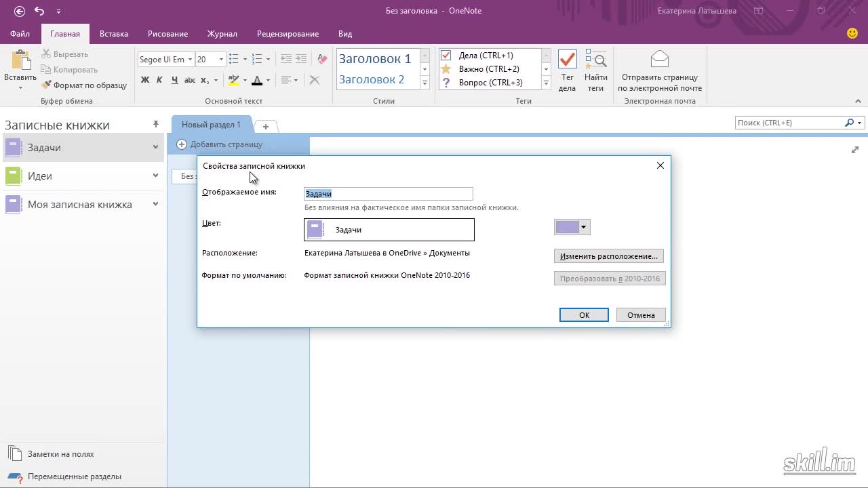Increase the paragraph indent
Screen dimensions: 868x488
pos(301,60)
